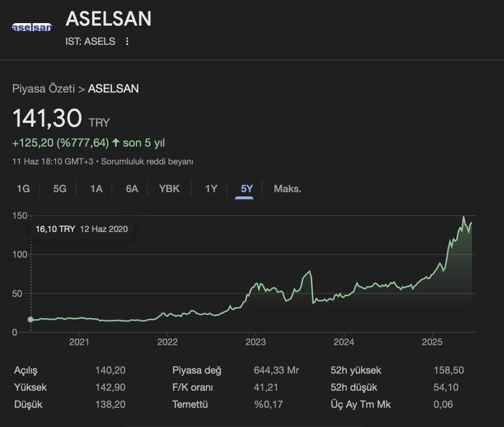Viewport: 504px width, 427px height.
Task: Switch to the YBK tab
Action: [169, 189]
